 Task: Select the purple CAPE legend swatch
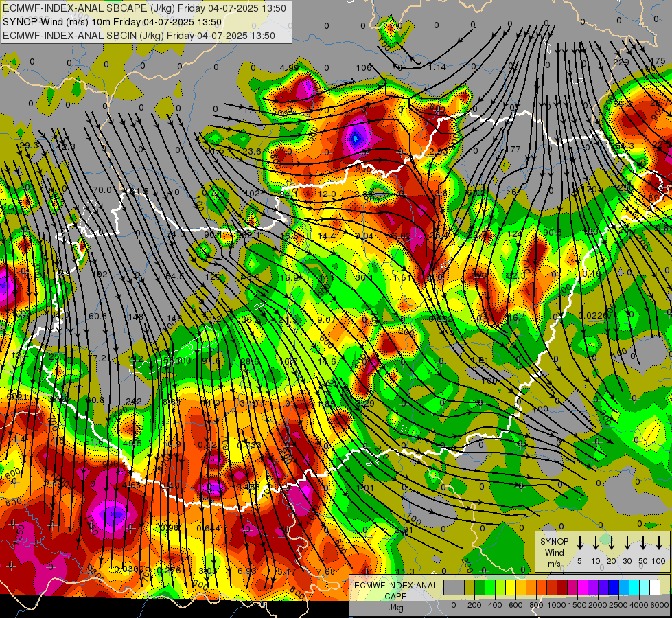tap(592, 588)
